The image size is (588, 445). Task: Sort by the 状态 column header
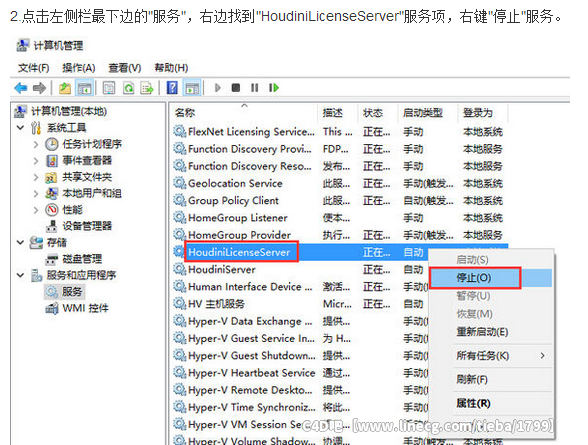(x=378, y=113)
